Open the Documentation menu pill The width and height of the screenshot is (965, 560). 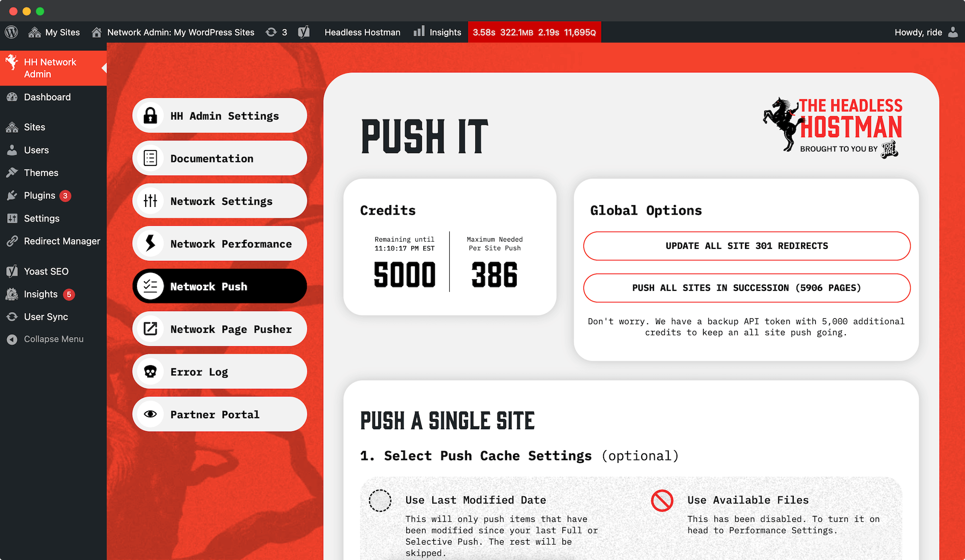coord(220,158)
